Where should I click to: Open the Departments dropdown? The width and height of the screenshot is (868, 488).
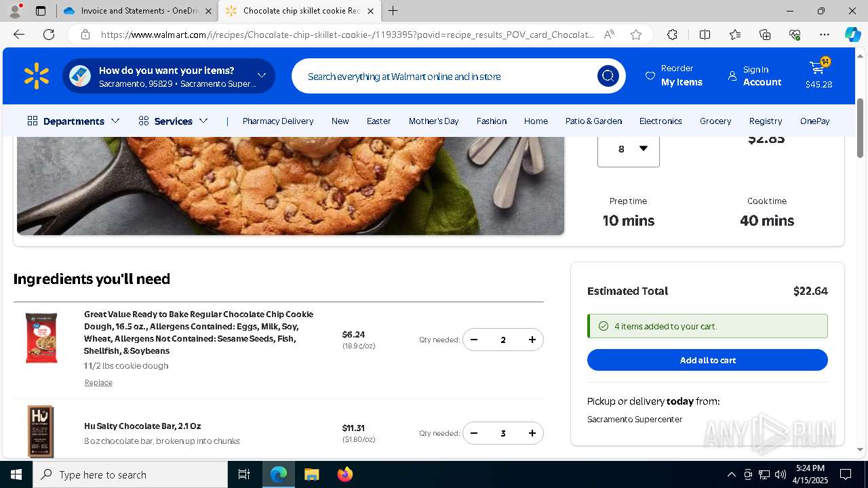click(73, 121)
